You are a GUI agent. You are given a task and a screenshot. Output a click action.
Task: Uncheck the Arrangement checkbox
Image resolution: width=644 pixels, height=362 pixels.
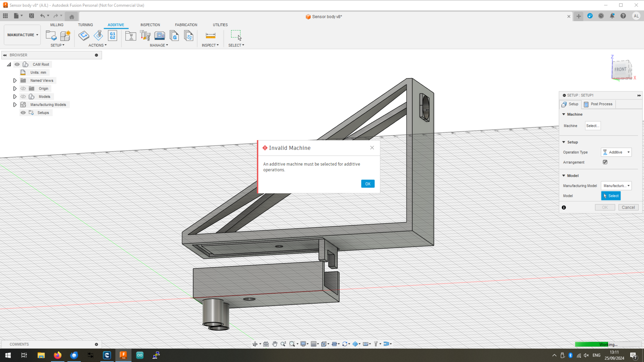pos(605,162)
